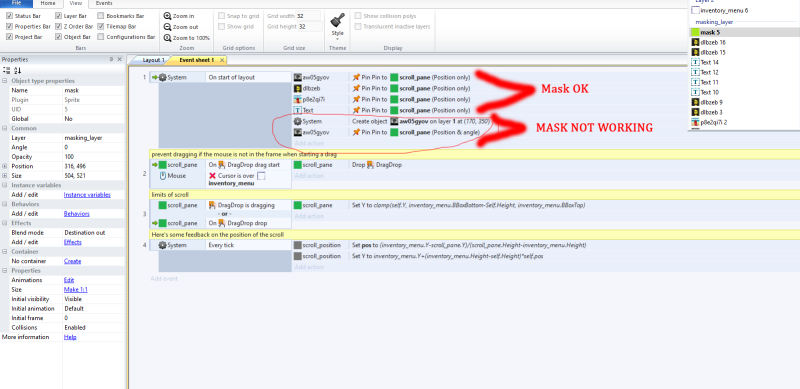Select the Event sheet 1 tab
Image resolution: width=800 pixels, height=389 pixels.
click(x=196, y=60)
